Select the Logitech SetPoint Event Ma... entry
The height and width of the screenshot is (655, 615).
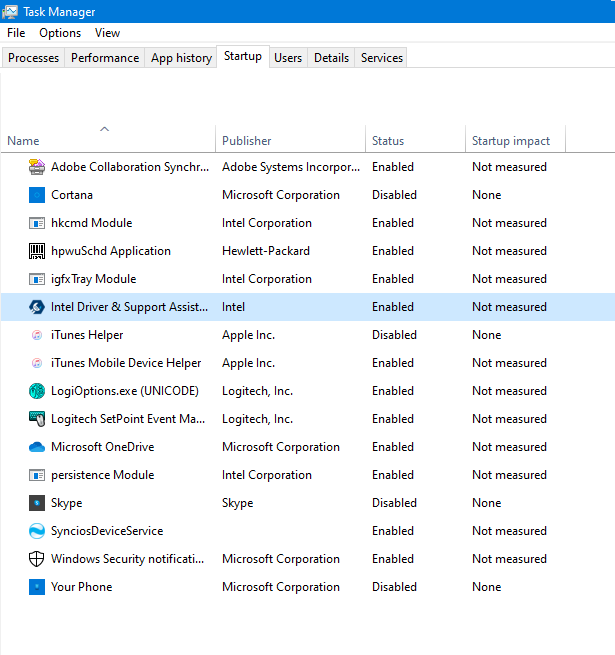(128, 419)
